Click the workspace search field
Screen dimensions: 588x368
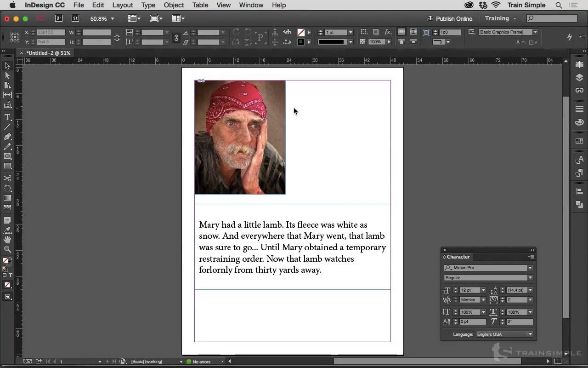click(x=552, y=18)
